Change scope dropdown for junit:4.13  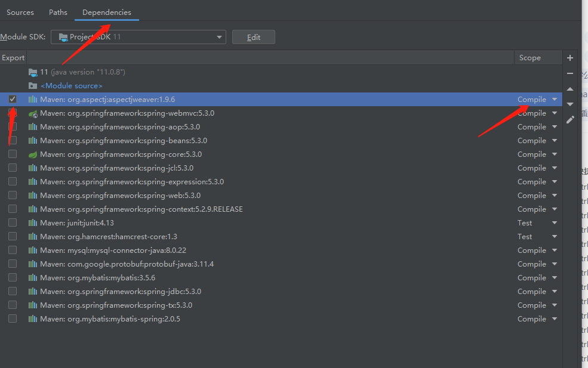[555, 222]
